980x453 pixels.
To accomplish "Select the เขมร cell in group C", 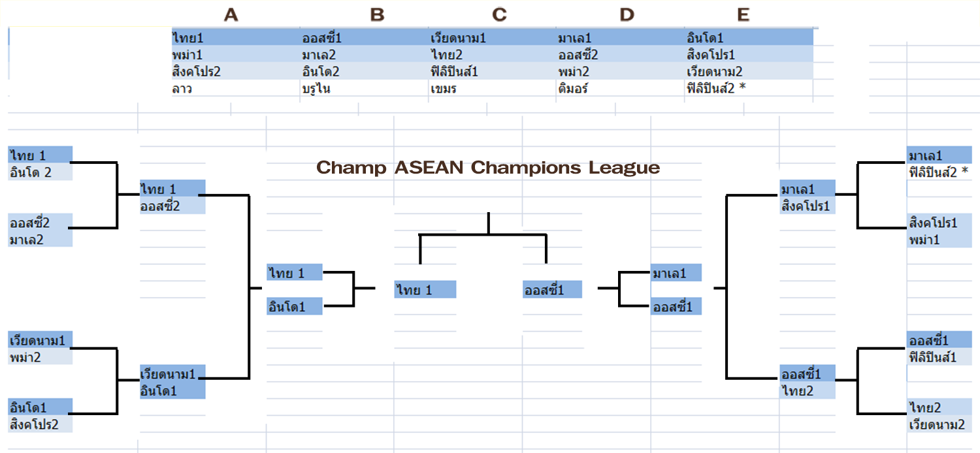I will (x=444, y=89).
